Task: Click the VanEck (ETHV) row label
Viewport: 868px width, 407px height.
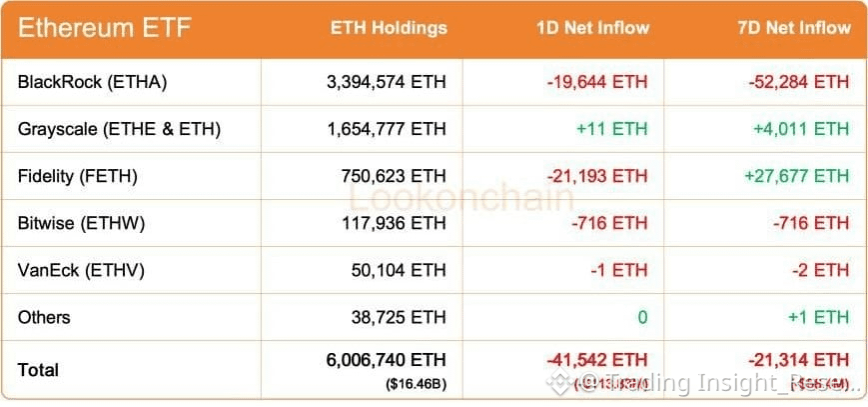Action: click(x=80, y=270)
